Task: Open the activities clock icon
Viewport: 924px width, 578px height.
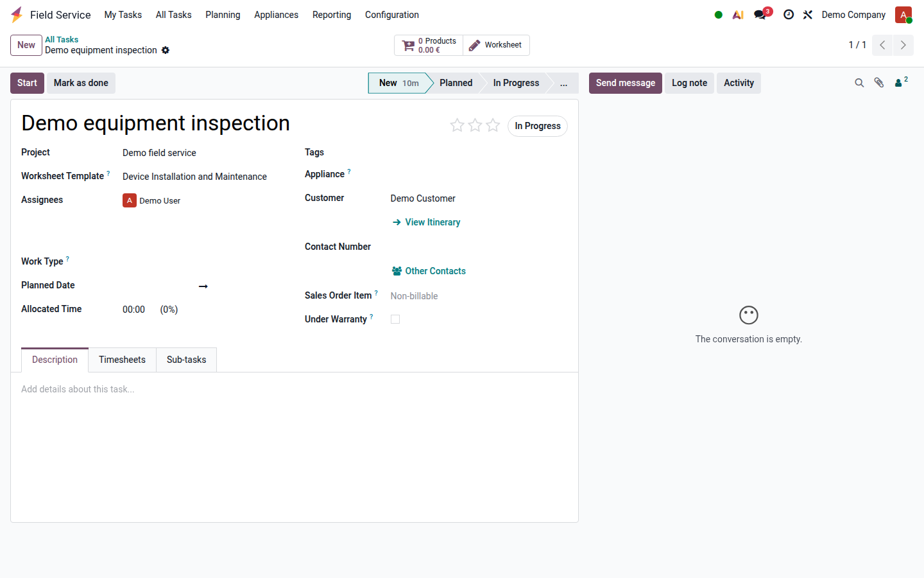Action: tap(789, 15)
